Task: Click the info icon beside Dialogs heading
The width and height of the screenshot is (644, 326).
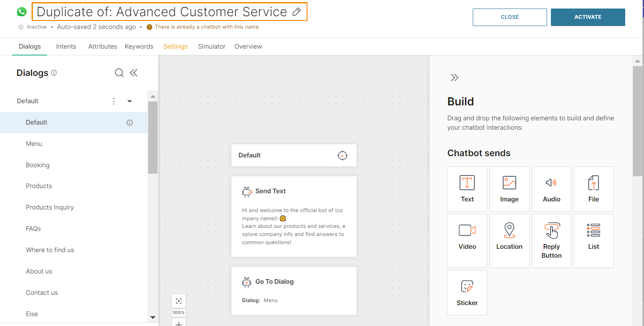Action: click(54, 73)
